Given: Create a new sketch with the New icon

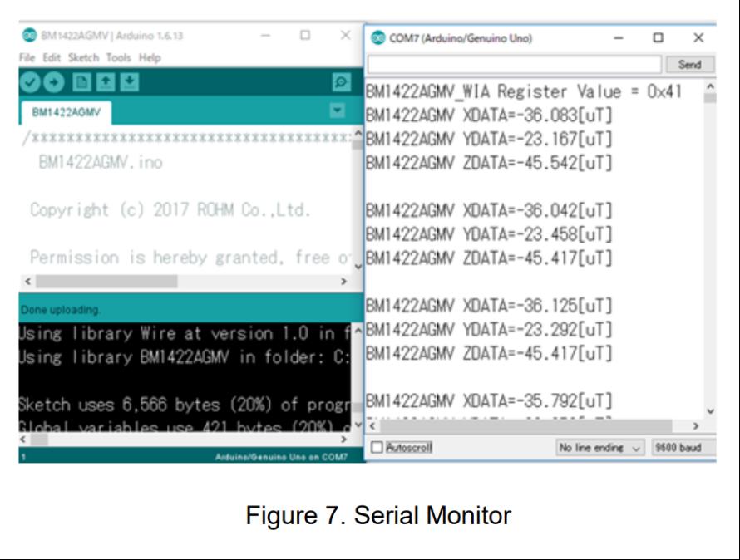Looking at the screenshot, I should pos(81,82).
